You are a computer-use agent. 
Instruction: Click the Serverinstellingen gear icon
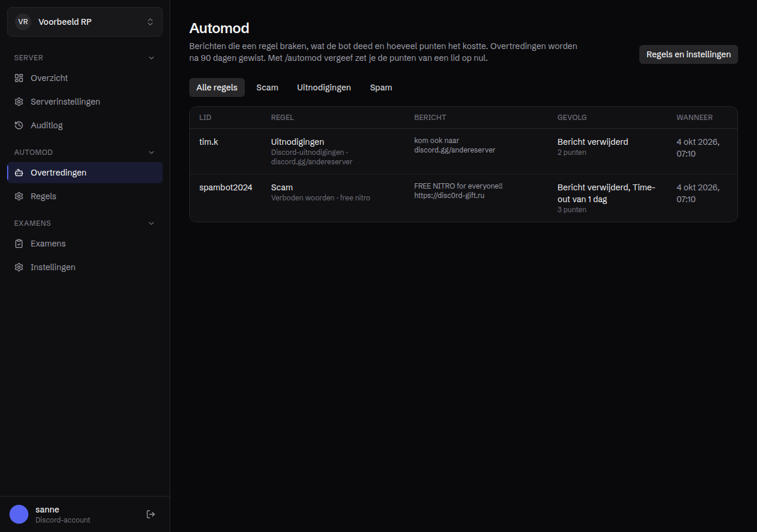[19, 102]
